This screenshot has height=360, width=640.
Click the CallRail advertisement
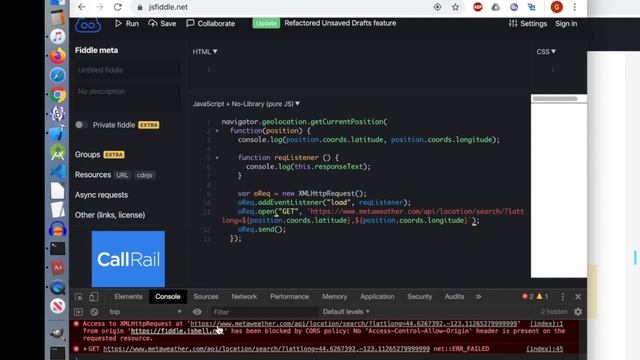[x=128, y=259]
